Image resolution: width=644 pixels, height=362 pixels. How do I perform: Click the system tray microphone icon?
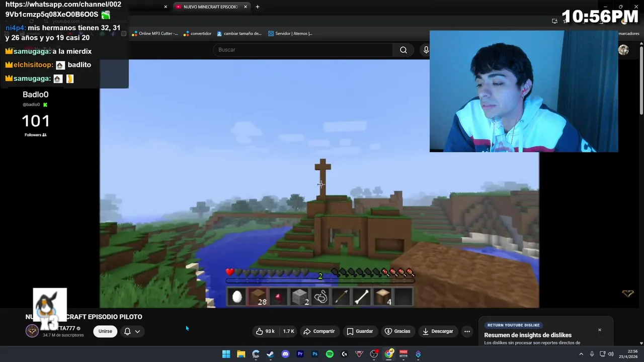tap(592, 354)
